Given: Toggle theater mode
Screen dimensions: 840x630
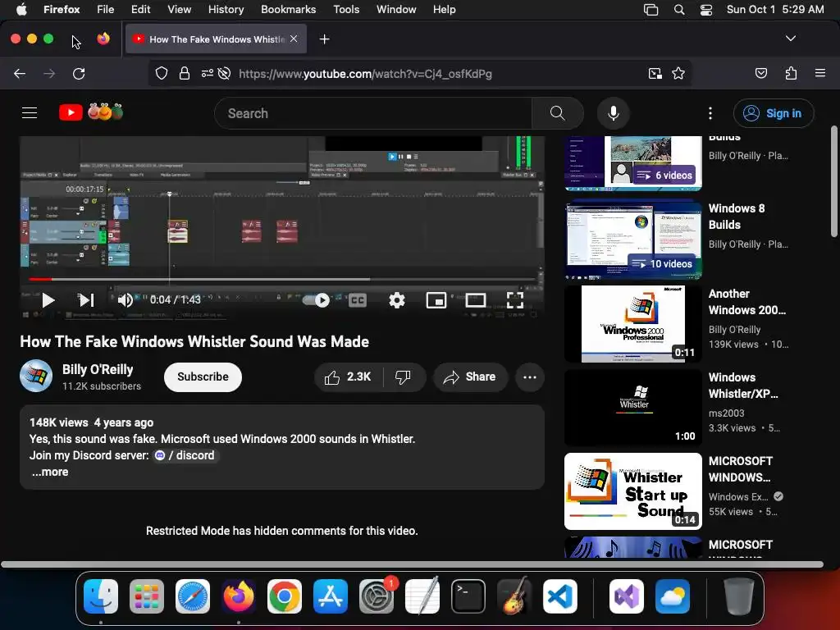Looking at the screenshot, I should [475, 300].
